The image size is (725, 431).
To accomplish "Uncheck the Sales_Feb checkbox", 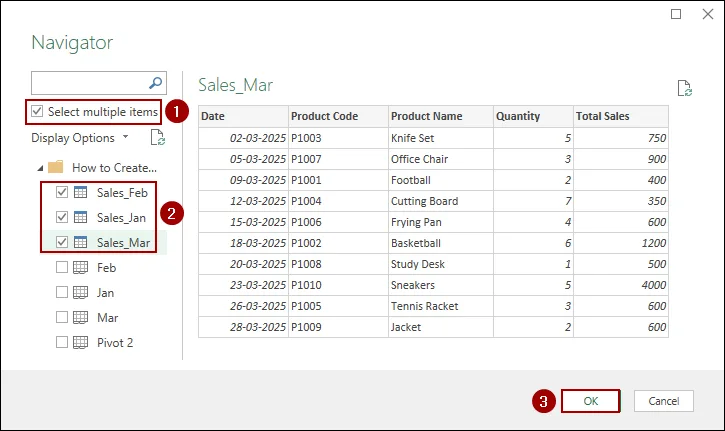I will (62, 192).
